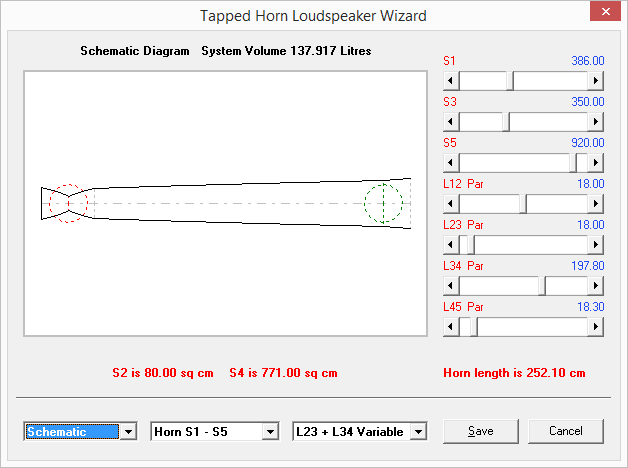Click the S2 is 80.00 sq cm text
Viewport: 628px width, 468px height.
pos(163,373)
